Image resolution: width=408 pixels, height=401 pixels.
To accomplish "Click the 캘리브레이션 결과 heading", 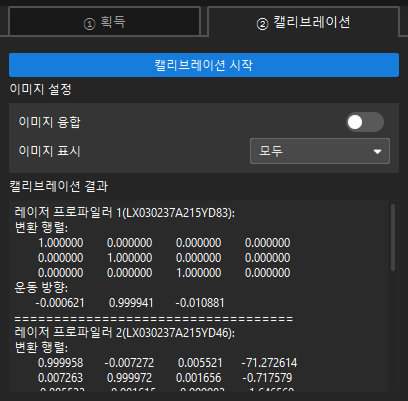I will pos(59,186).
